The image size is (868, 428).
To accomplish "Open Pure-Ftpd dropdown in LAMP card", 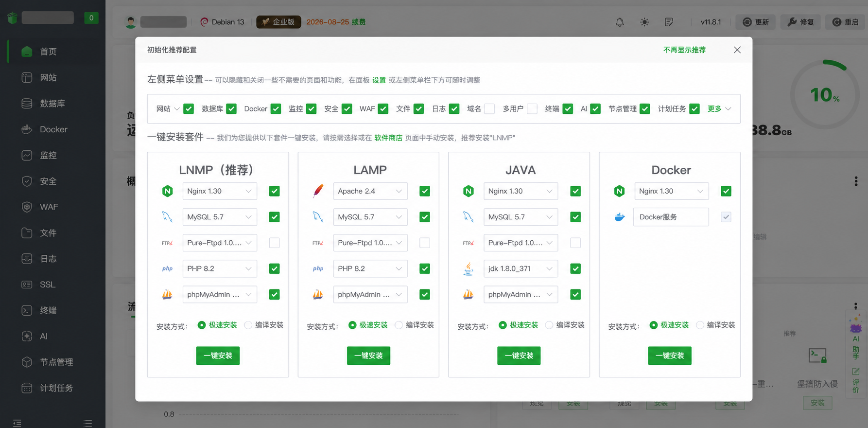I will click(x=370, y=243).
